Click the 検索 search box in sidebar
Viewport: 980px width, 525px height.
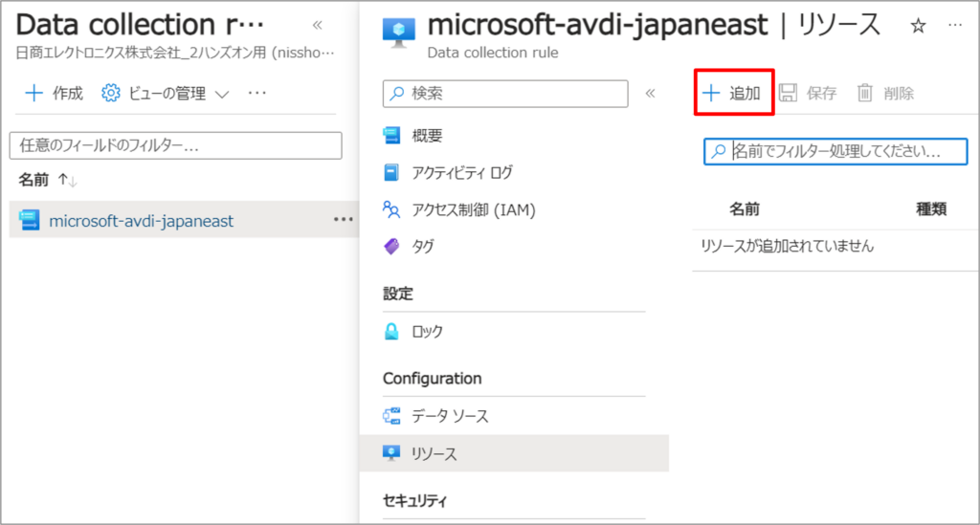click(505, 93)
